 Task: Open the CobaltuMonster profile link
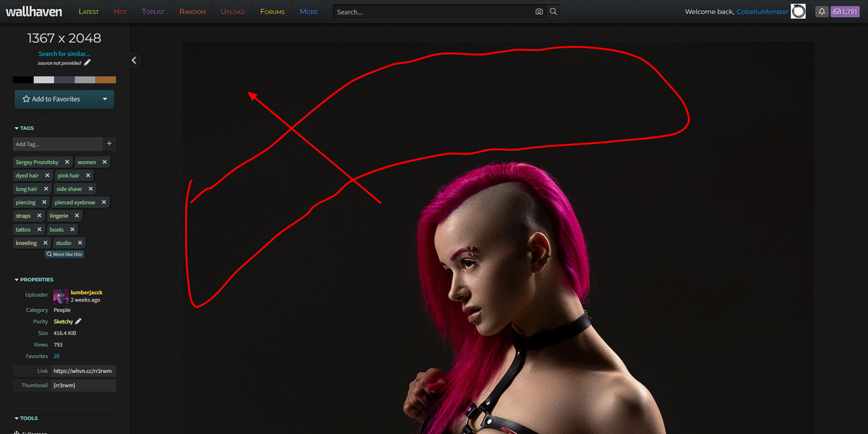point(762,12)
